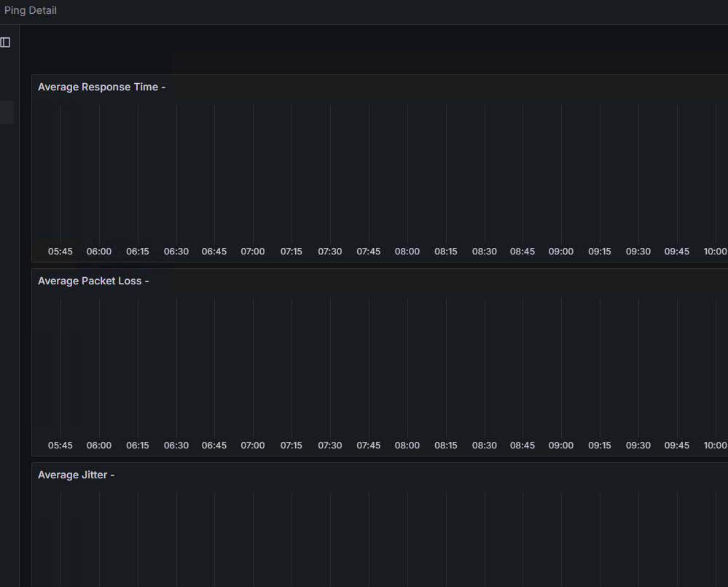728x587 pixels.
Task: Click 06:30 on Average Response Time axis
Action: (176, 252)
